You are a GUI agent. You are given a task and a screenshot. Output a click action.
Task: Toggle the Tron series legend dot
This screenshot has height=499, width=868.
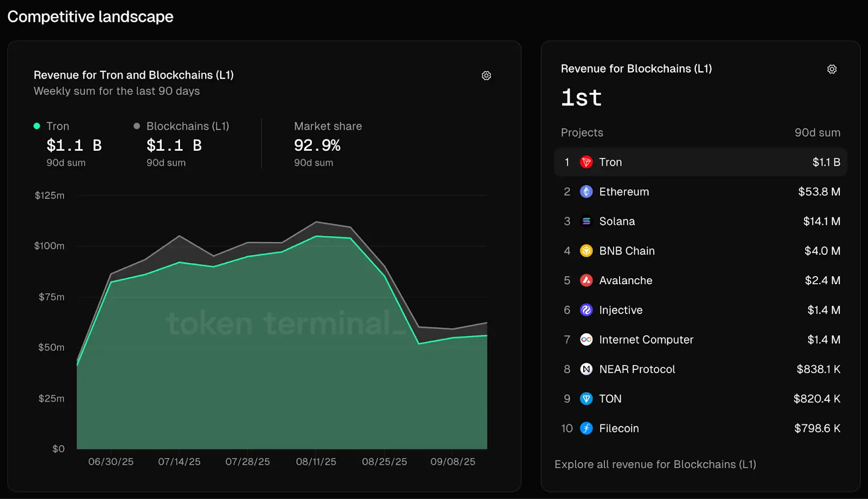pos(37,126)
